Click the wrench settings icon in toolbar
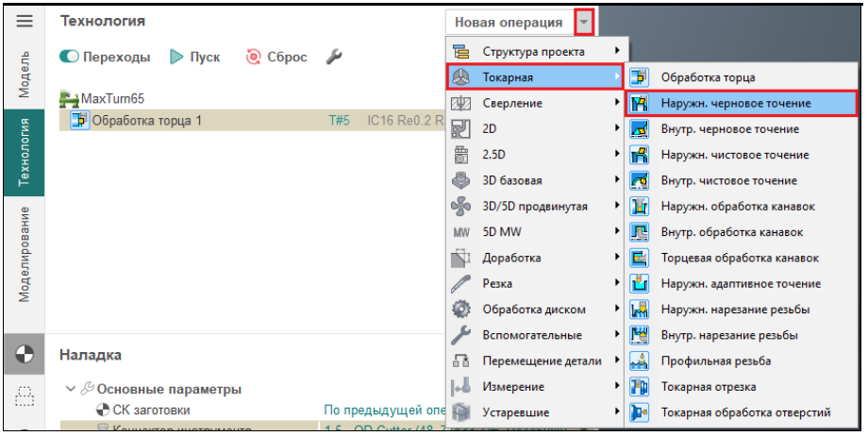The image size is (868, 436). 333,58
